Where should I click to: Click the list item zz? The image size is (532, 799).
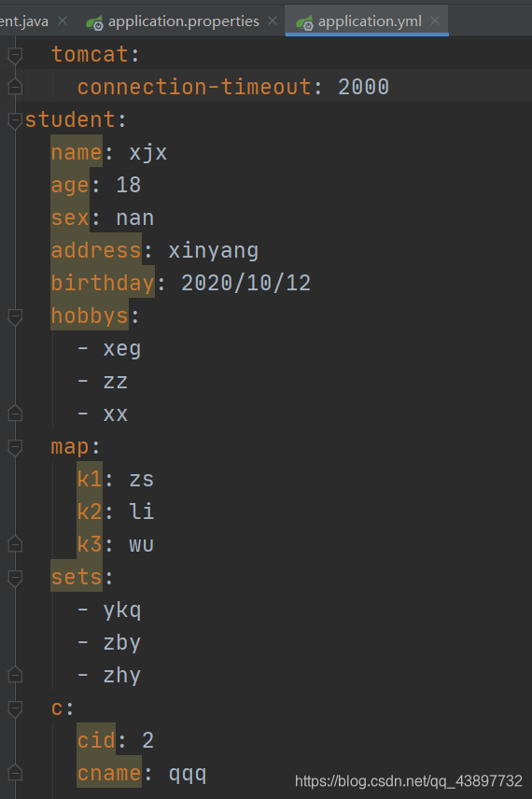[x=116, y=382]
